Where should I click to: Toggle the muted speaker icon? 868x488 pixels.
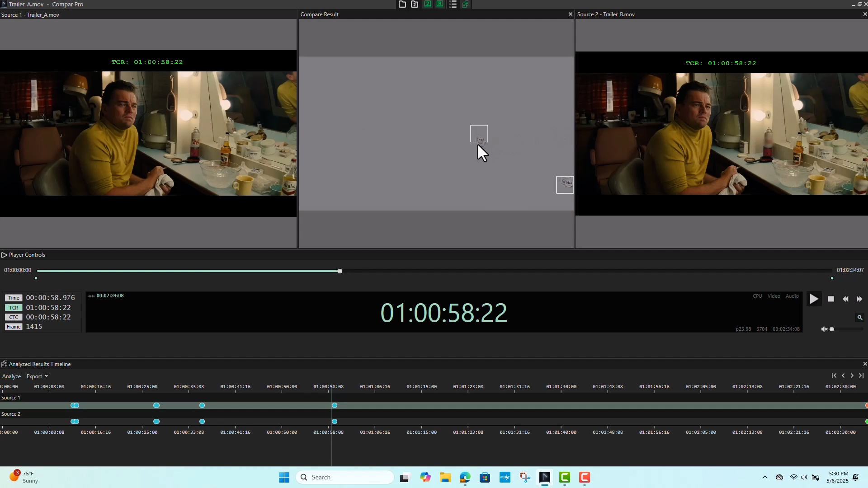824,329
